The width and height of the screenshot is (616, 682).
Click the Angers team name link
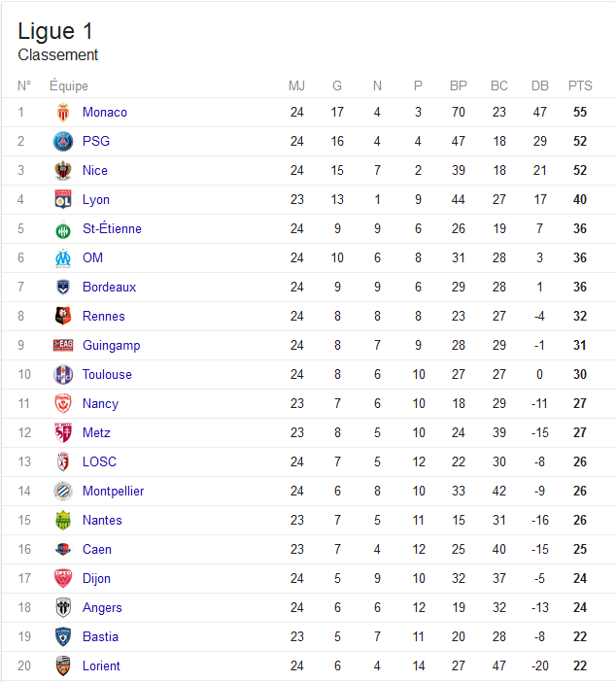click(x=102, y=607)
